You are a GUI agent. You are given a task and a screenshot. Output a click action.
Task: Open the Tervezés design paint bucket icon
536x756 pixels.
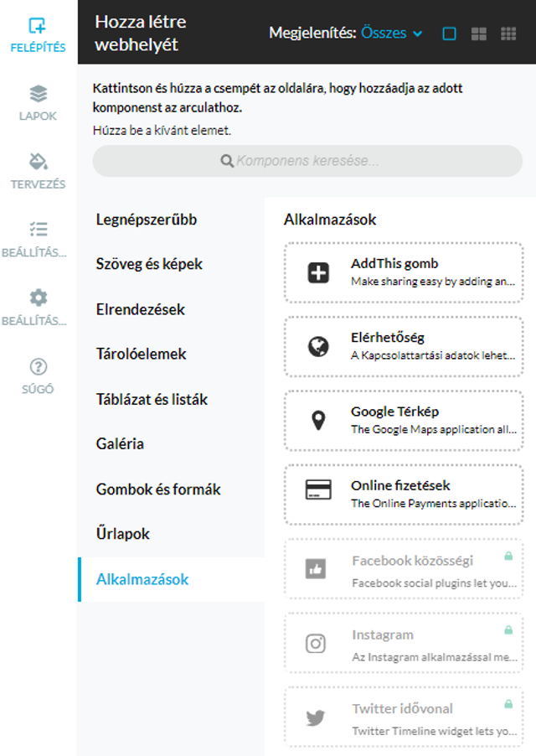[x=38, y=162]
